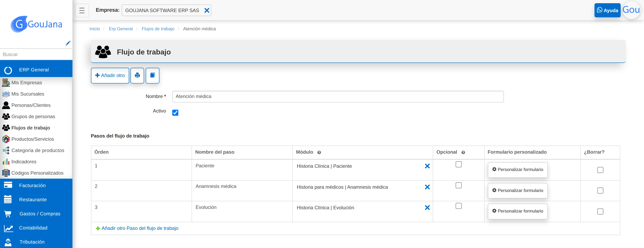644x248 pixels.
Task: Select Flujos de trabajo in the sidebar
Action: 31,128
